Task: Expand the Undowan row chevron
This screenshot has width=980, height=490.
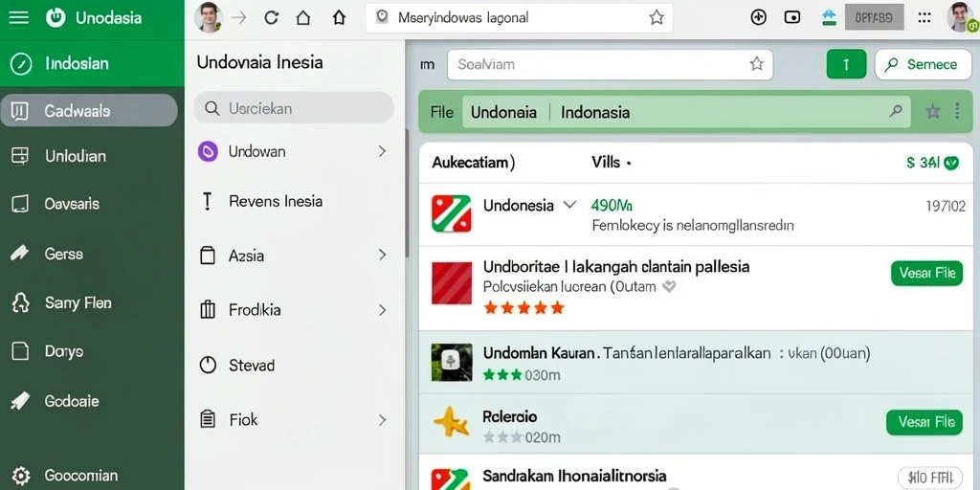Action: (x=382, y=151)
